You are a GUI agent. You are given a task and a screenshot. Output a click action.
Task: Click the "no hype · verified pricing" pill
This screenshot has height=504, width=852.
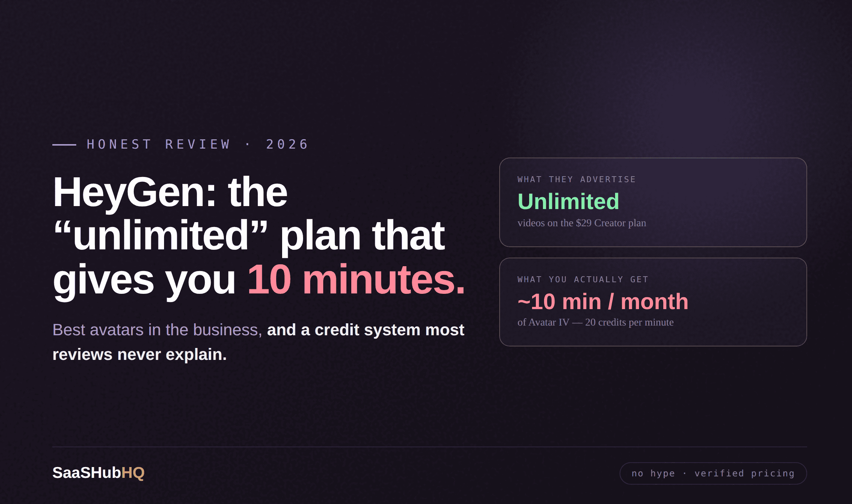coord(713,473)
